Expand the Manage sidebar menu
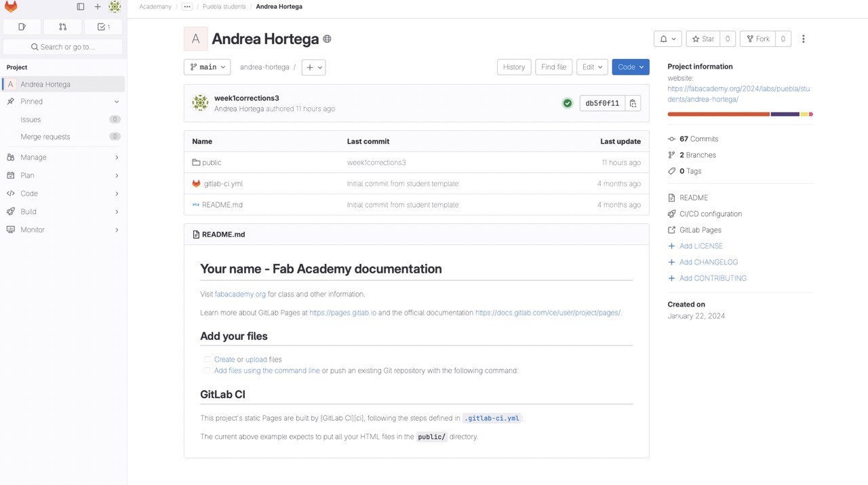868x485 pixels. click(x=63, y=157)
